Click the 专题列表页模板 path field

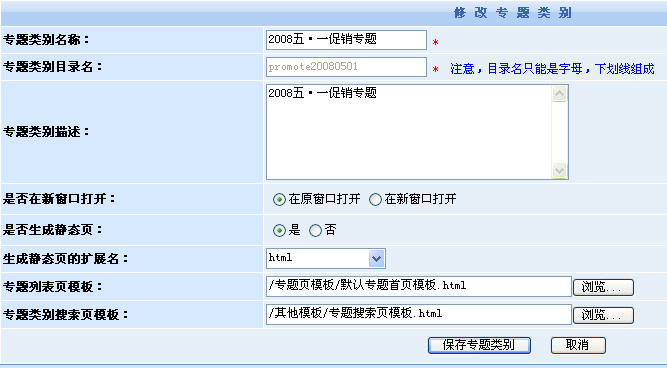click(419, 286)
